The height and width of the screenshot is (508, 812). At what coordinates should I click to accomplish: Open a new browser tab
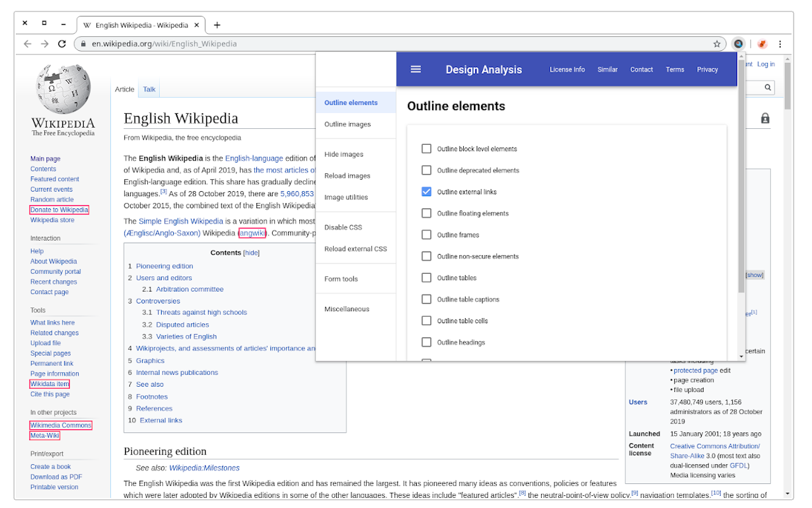tap(217, 25)
